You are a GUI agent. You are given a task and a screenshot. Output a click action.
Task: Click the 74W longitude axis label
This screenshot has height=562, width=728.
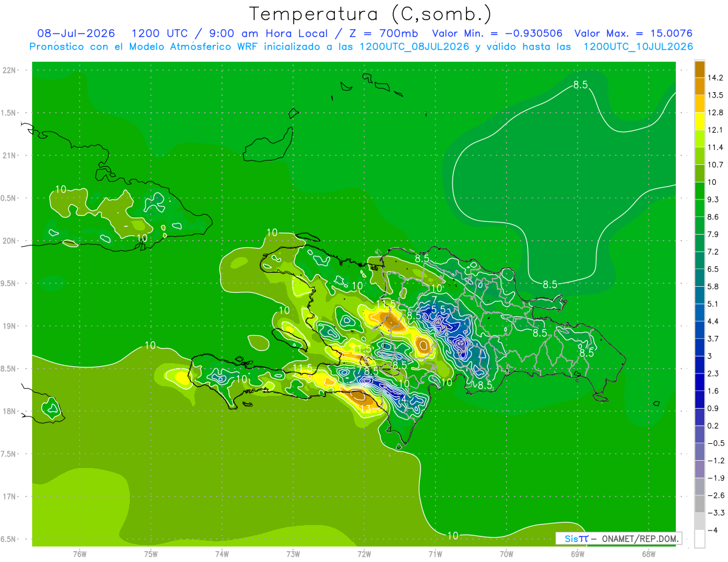click(221, 554)
